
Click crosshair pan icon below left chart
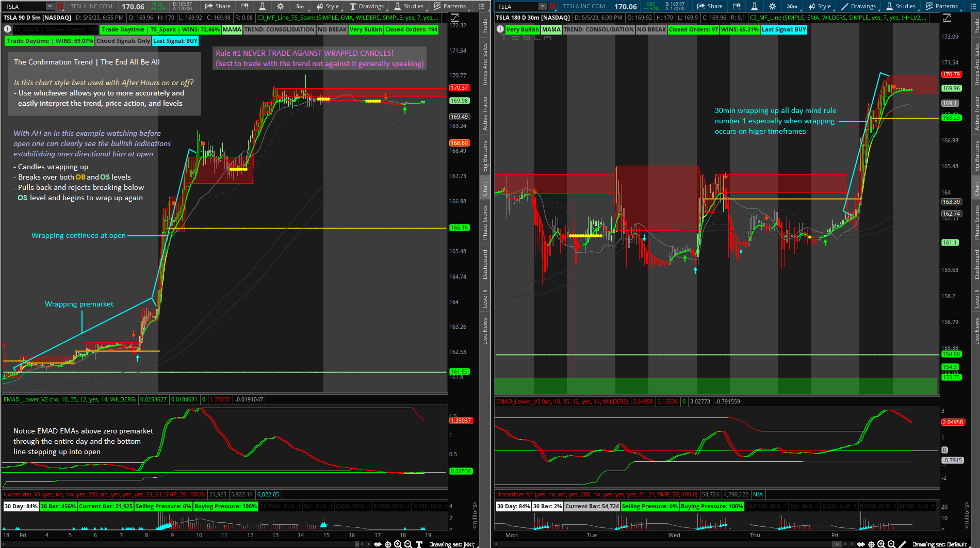(388, 544)
